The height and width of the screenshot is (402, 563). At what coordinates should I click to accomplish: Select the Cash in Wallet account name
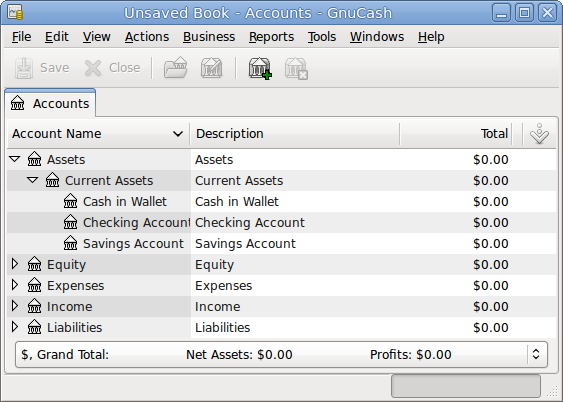(125, 202)
